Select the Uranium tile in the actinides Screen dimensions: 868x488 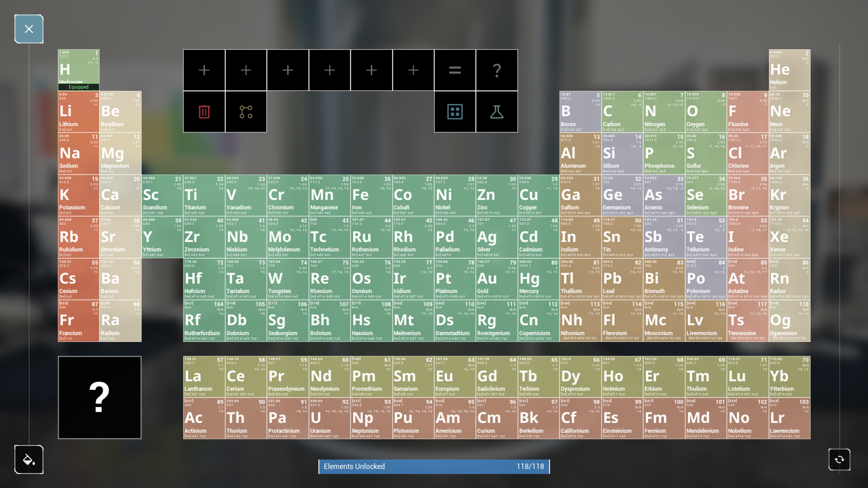click(x=329, y=418)
